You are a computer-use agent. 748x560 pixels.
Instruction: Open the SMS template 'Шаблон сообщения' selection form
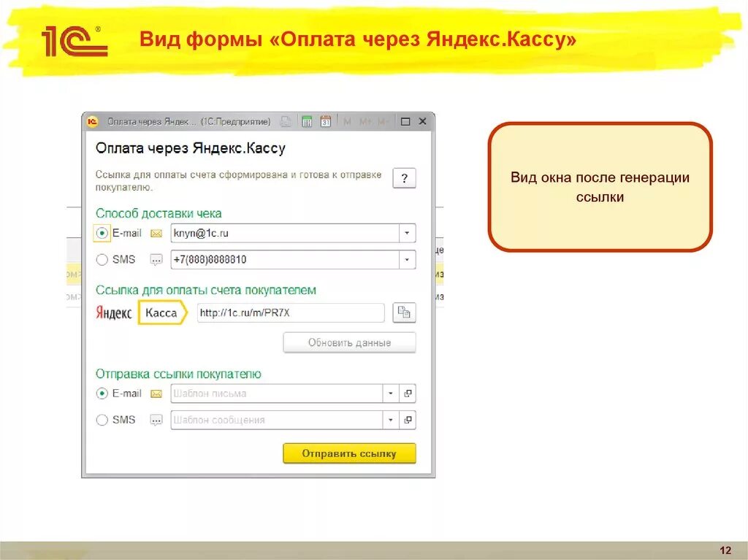(x=408, y=421)
